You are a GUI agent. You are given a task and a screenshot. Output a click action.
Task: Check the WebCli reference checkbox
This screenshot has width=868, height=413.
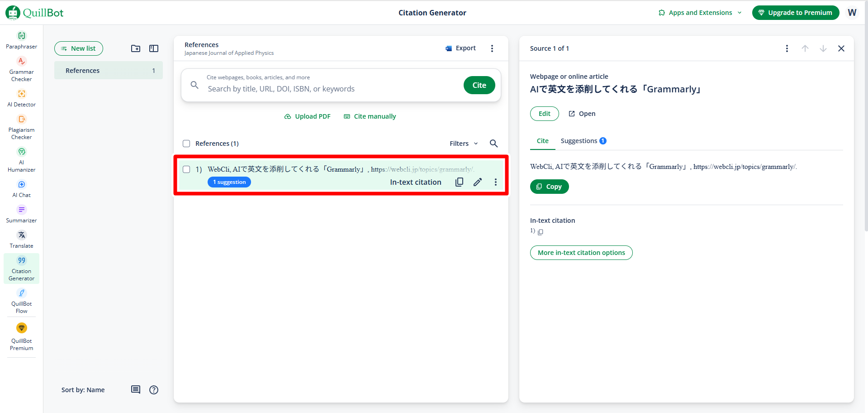click(x=186, y=169)
